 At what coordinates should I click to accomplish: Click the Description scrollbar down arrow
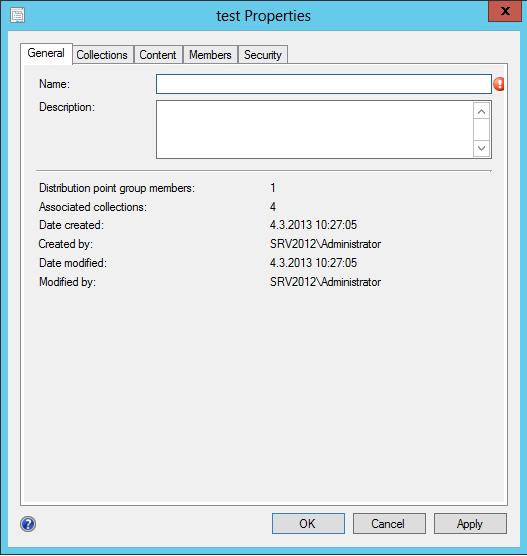point(481,148)
